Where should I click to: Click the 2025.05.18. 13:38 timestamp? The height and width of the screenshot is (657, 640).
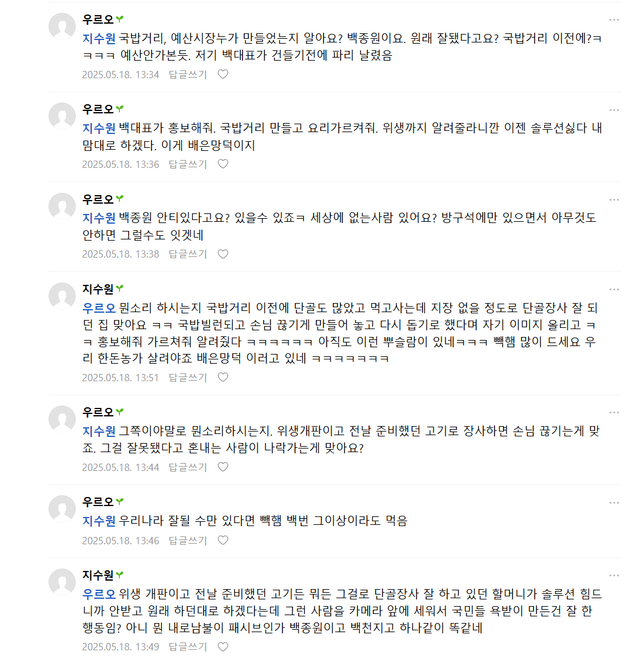[120, 254]
